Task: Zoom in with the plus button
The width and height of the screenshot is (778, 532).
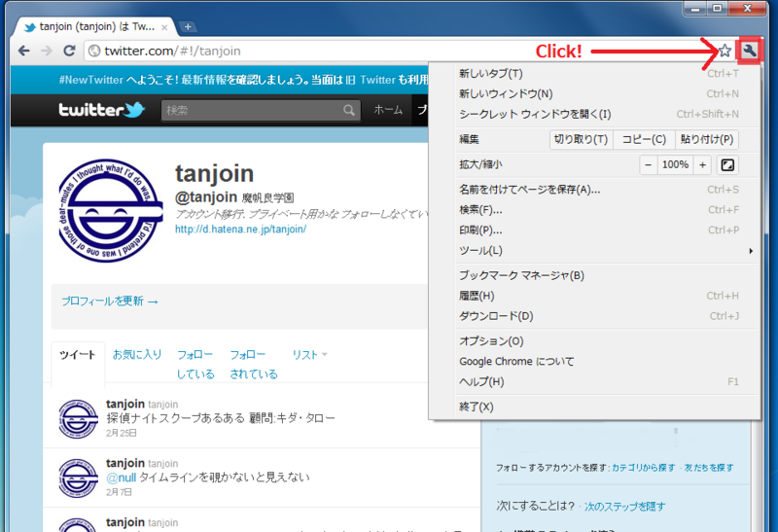Action: (702, 164)
